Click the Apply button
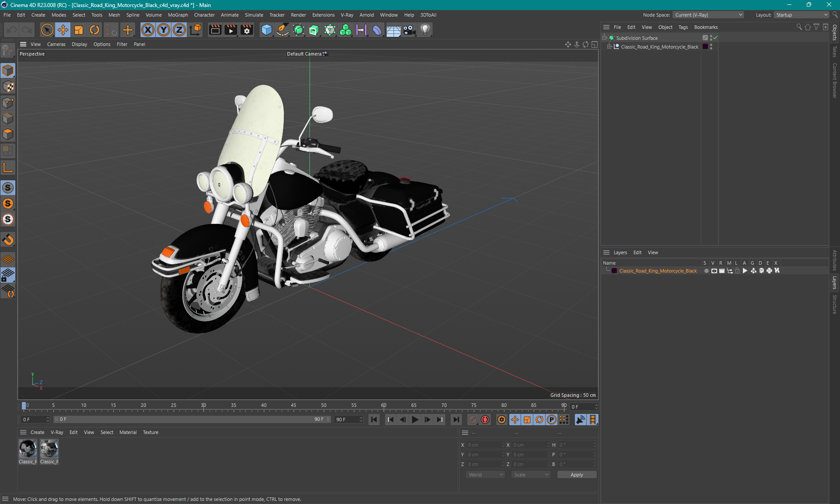The image size is (840, 504). pyautogui.click(x=577, y=475)
